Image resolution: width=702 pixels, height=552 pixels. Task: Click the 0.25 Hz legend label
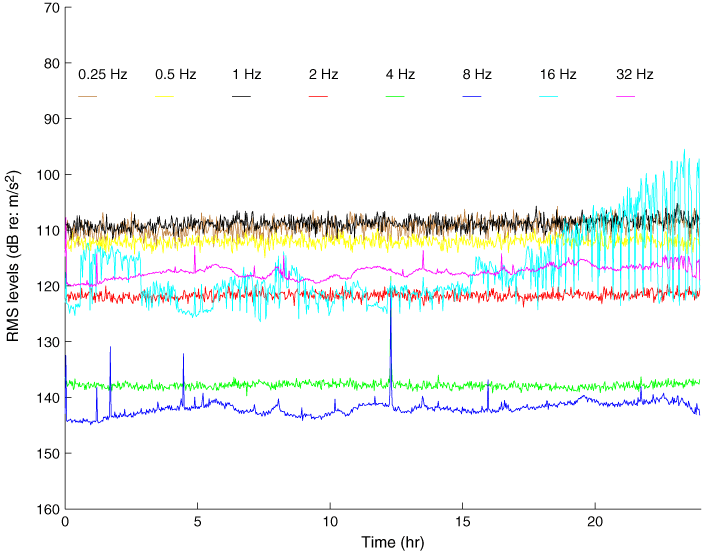click(103, 74)
